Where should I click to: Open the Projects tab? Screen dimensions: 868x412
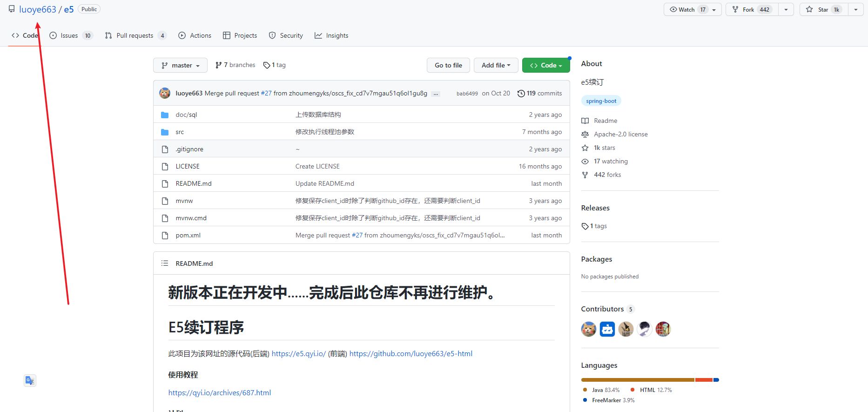[240, 35]
